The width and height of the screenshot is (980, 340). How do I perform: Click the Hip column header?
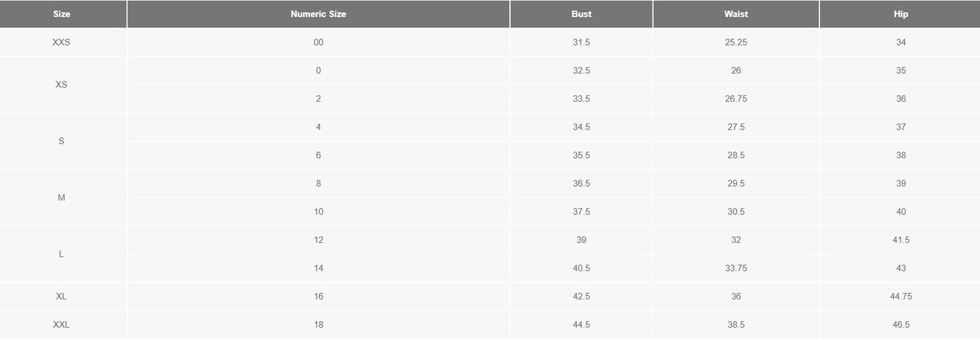(x=901, y=14)
